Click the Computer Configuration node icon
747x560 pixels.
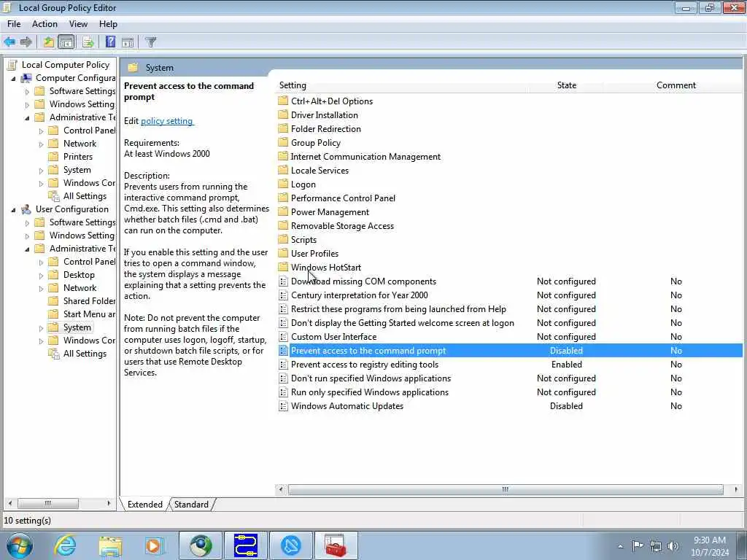pos(26,77)
